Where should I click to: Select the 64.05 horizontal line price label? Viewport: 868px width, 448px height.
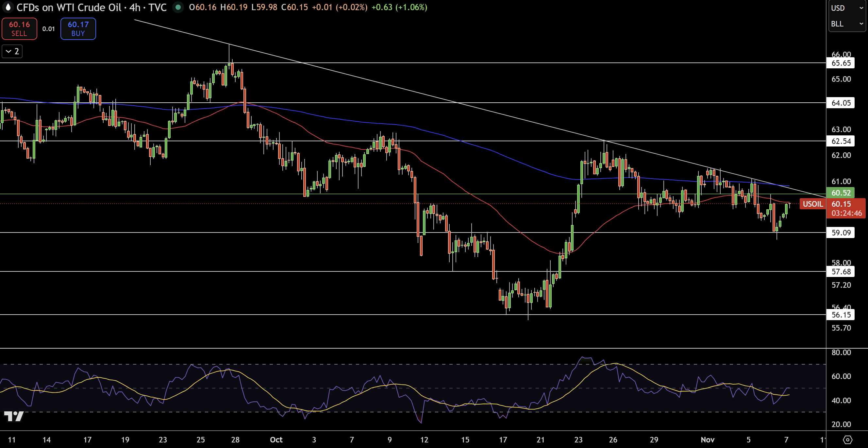pos(840,103)
